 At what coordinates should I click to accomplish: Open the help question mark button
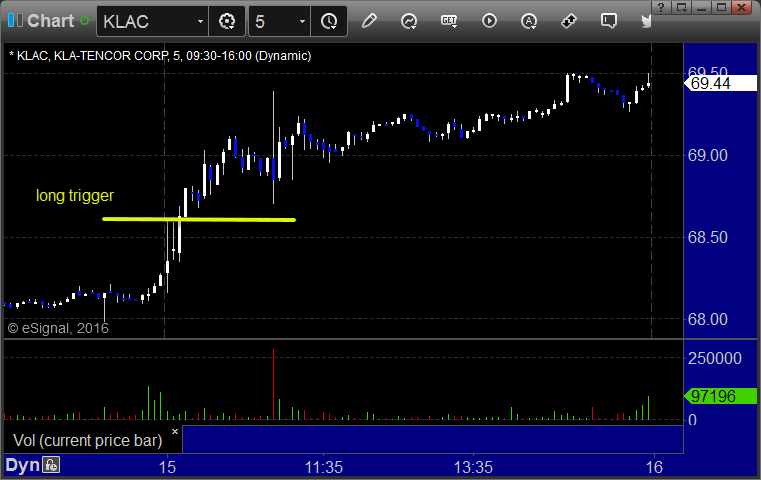tap(661, 7)
